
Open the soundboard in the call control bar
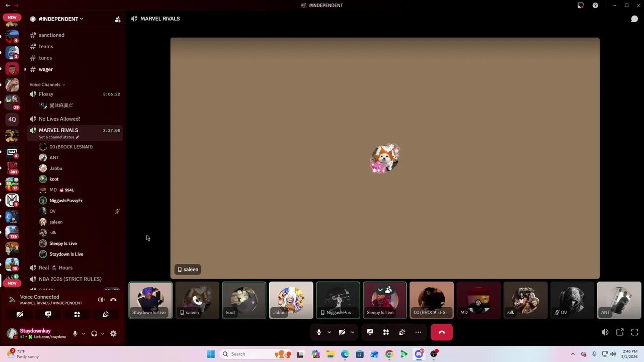(x=402, y=332)
